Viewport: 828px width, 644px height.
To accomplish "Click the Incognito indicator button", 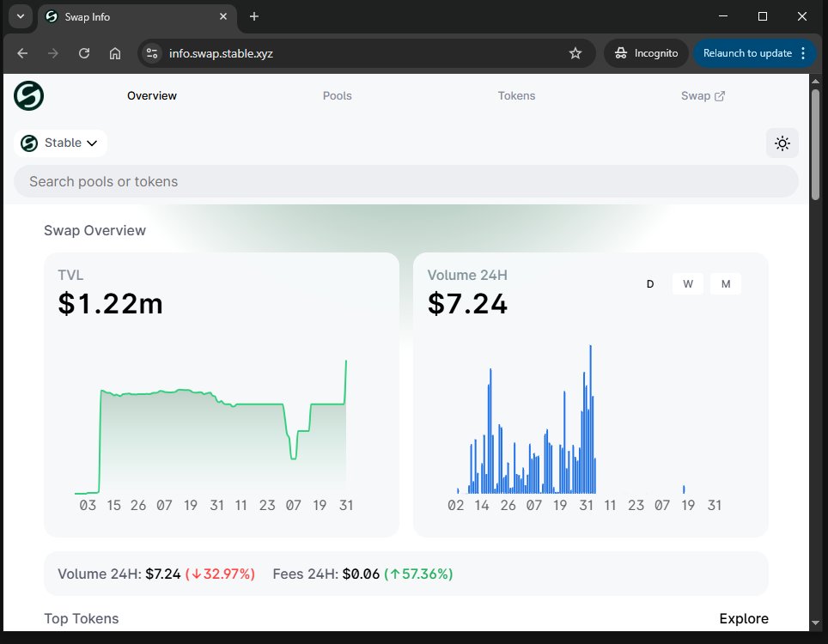I will coord(647,53).
